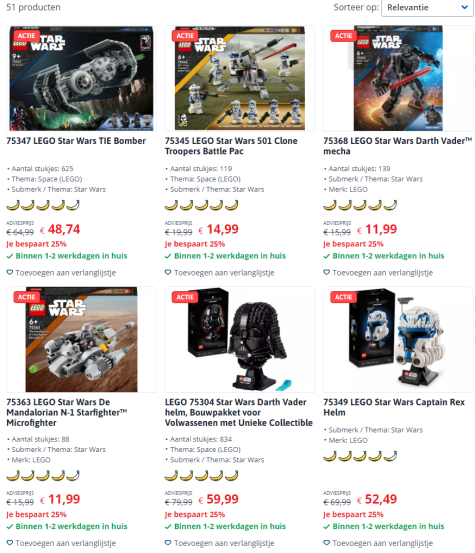Click heart icon for N-1 Starfighter Microfighter
Viewport: 475px width, 553px height.
[10, 543]
